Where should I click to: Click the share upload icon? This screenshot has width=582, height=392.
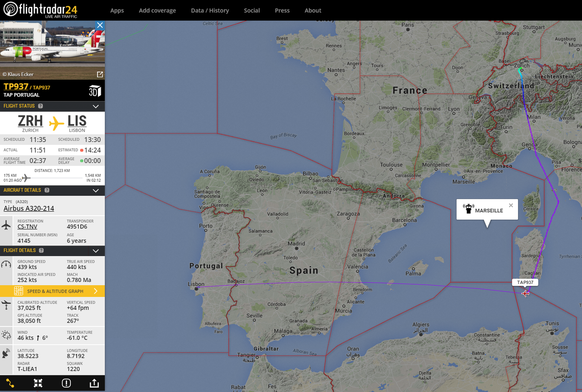pyautogui.click(x=94, y=383)
